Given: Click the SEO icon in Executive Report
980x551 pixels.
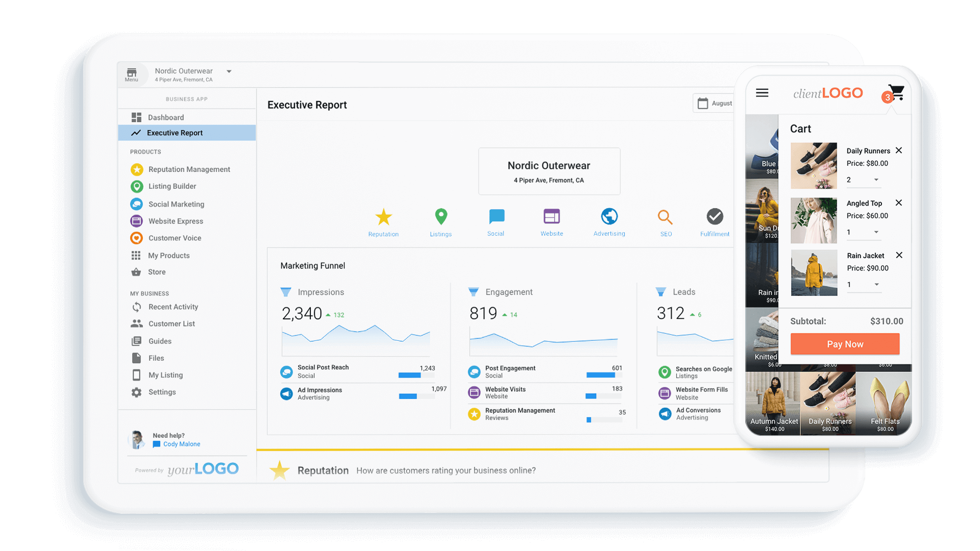Looking at the screenshot, I should point(665,216).
